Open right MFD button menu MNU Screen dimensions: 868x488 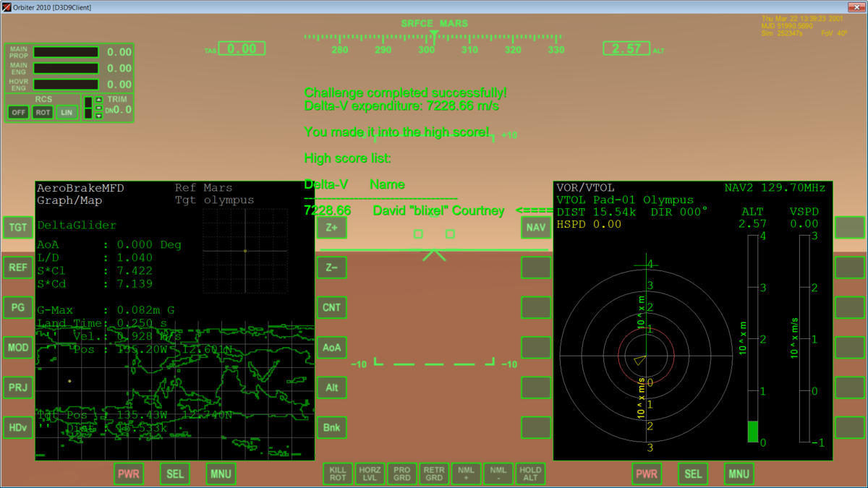pyautogui.click(x=739, y=474)
